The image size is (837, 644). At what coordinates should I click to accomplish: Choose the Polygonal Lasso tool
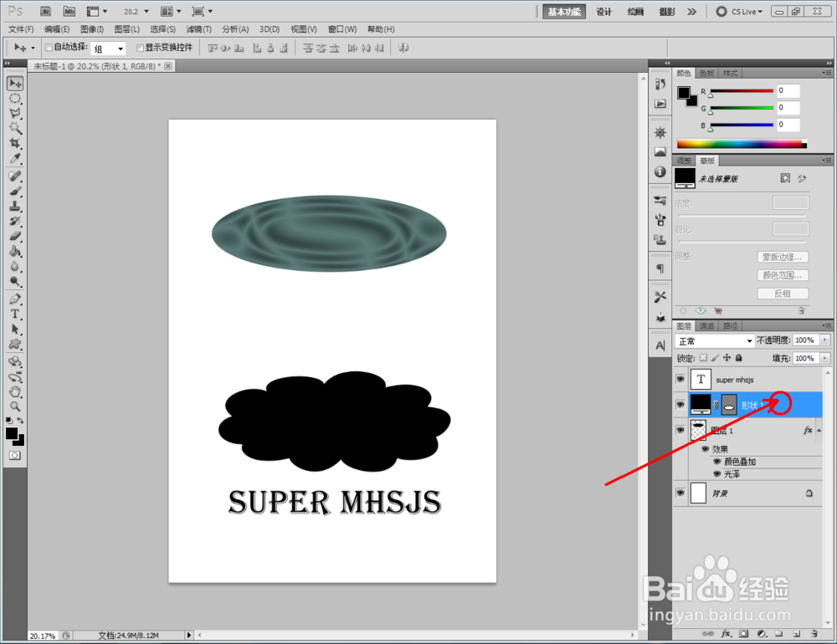tap(15, 114)
